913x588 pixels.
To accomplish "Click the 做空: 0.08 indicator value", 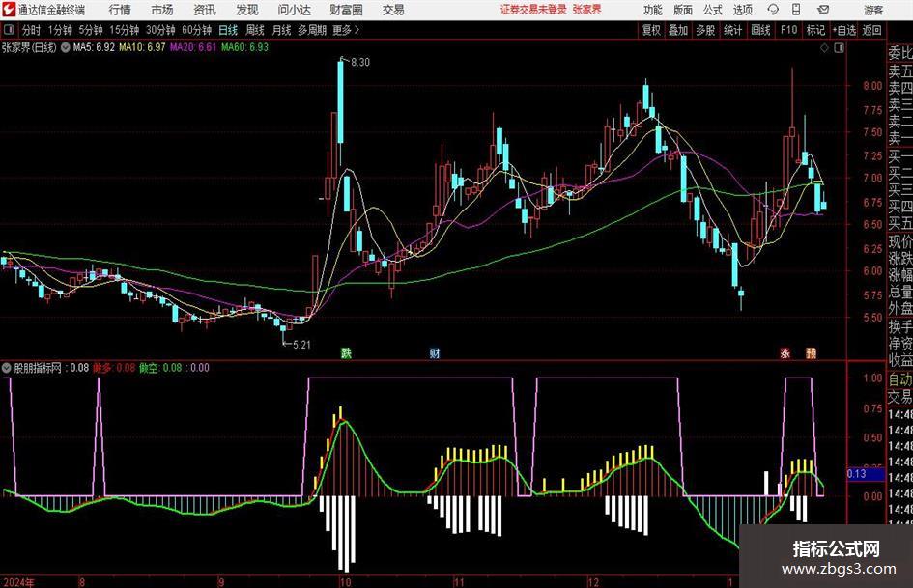I will 160,368.
